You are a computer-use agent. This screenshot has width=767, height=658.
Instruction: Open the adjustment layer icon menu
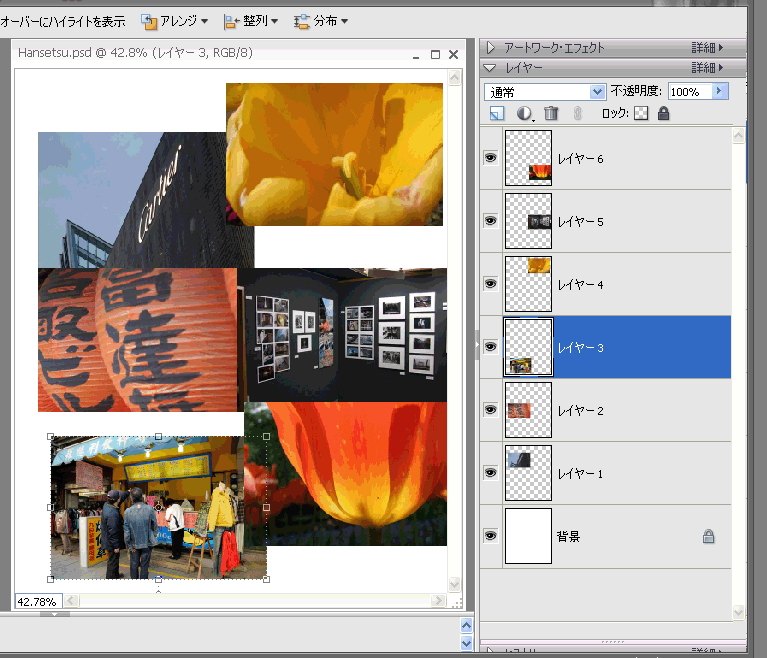[x=525, y=114]
